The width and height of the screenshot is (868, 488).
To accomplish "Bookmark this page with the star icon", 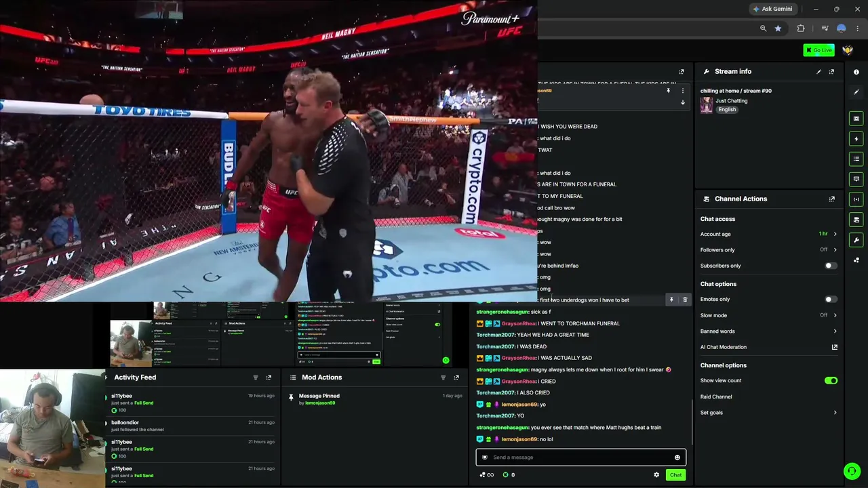I will tap(778, 28).
